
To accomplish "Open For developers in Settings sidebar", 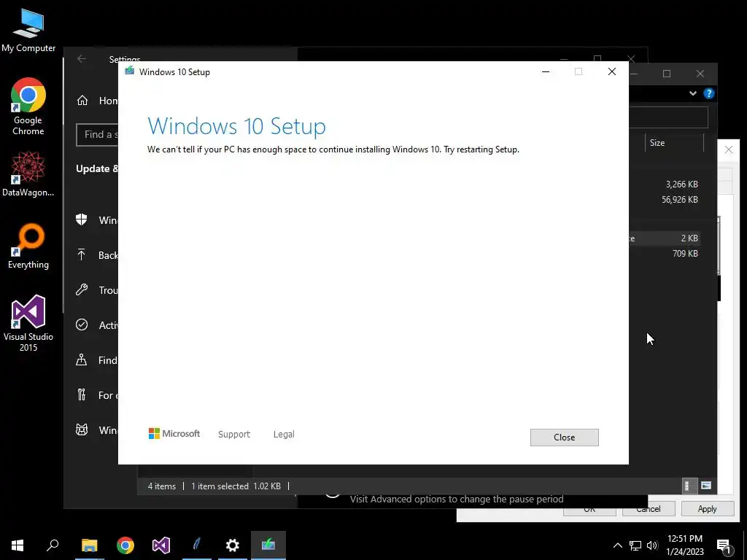I will [x=97, y=395].
